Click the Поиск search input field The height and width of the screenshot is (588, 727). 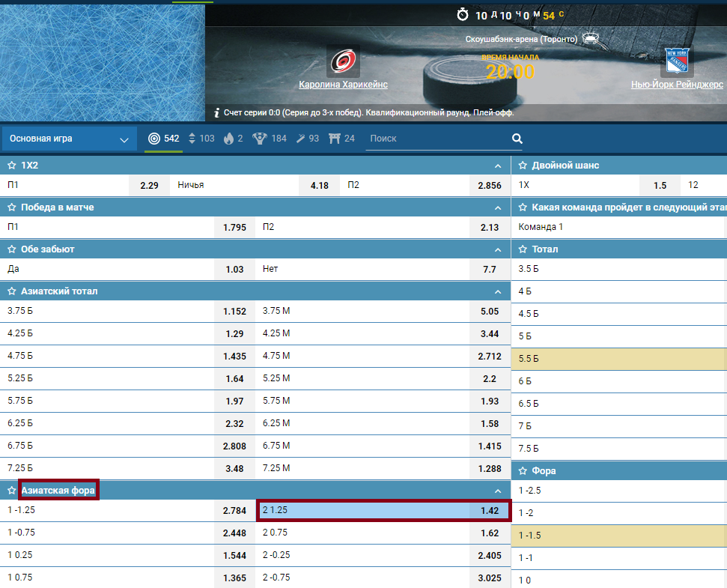pyautogui.click(x=434, y=139)
